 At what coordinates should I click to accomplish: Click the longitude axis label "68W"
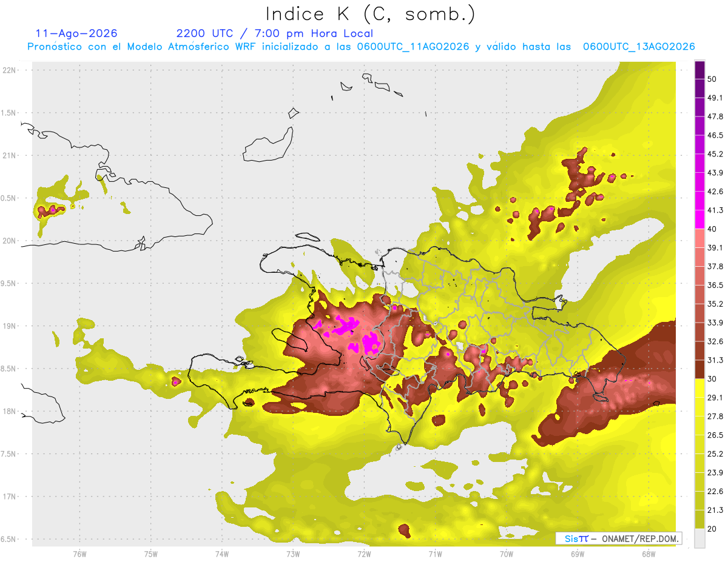[648, 554]
